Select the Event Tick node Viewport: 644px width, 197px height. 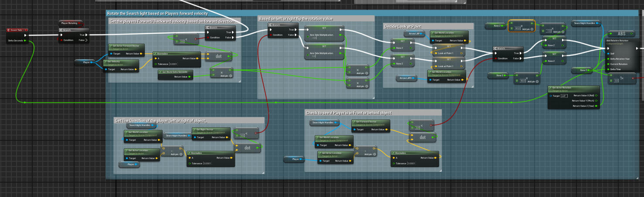(x=17, y=30)
